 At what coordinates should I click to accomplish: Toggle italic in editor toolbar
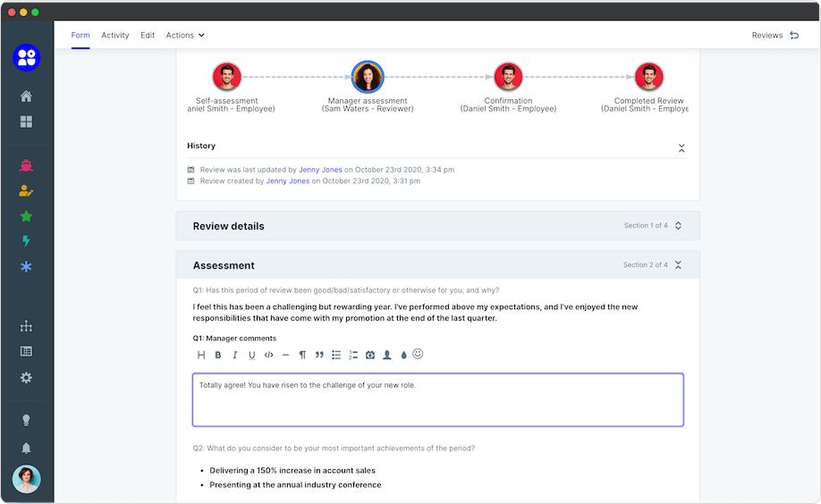coord(234,355)
